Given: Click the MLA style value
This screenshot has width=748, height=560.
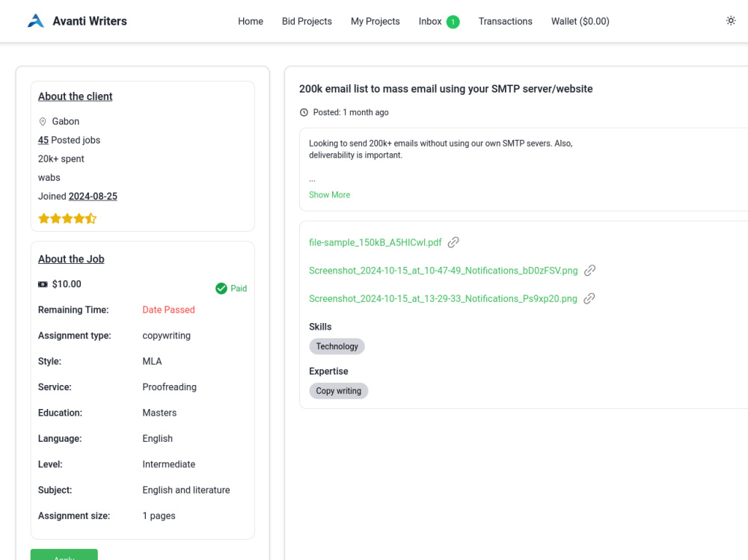Looking at the screenshot, I should tap(152, 362).
